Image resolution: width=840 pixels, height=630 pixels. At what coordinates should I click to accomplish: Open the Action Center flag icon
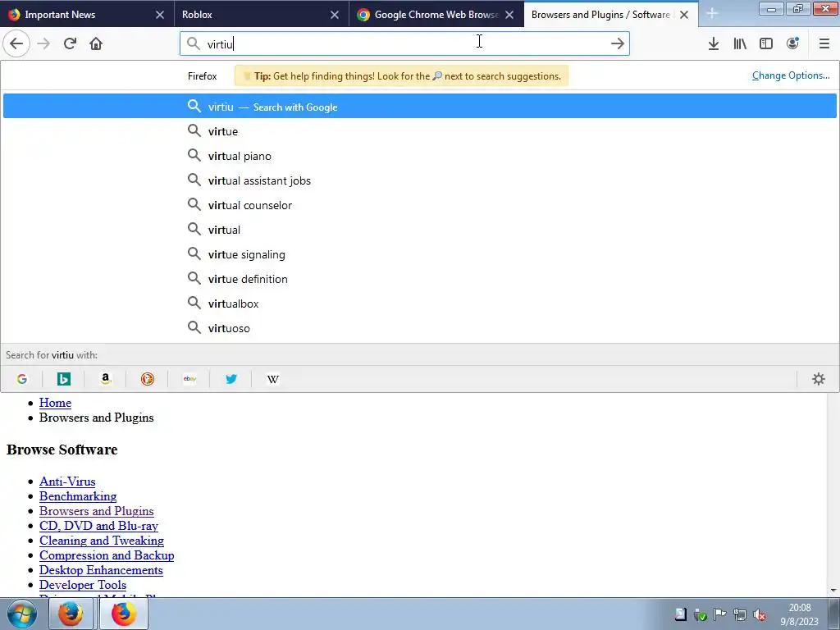720,614
